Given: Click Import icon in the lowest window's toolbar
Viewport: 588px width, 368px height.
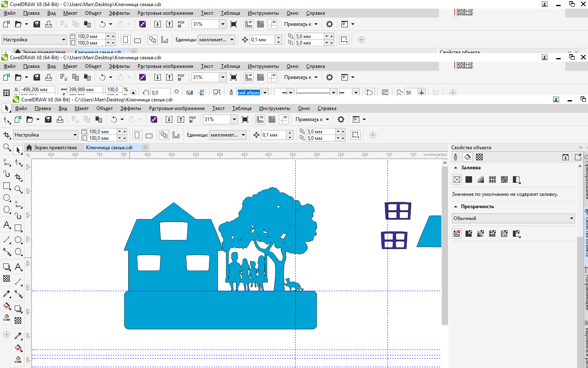Looking at the screenshot, I should [169, 119].
